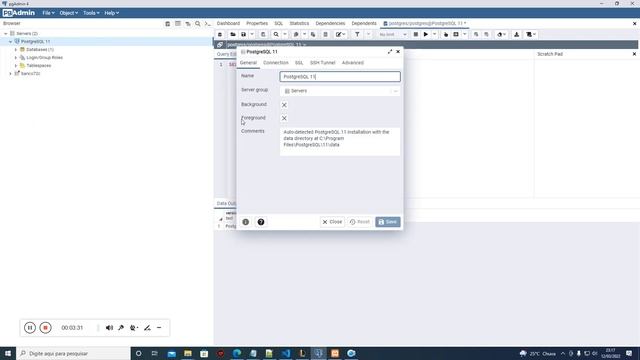
Task: Collapse the Servers tree node
Action: click(6, 33)
